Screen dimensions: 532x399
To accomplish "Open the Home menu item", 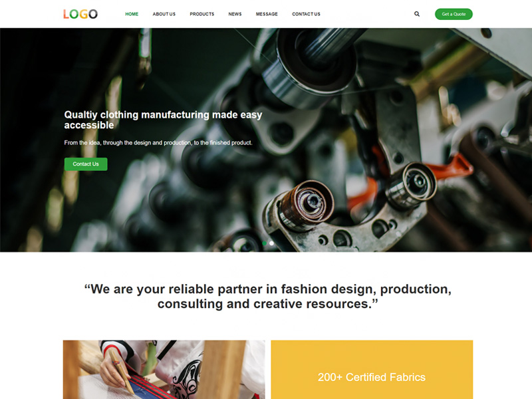I will tap(132, 14).
